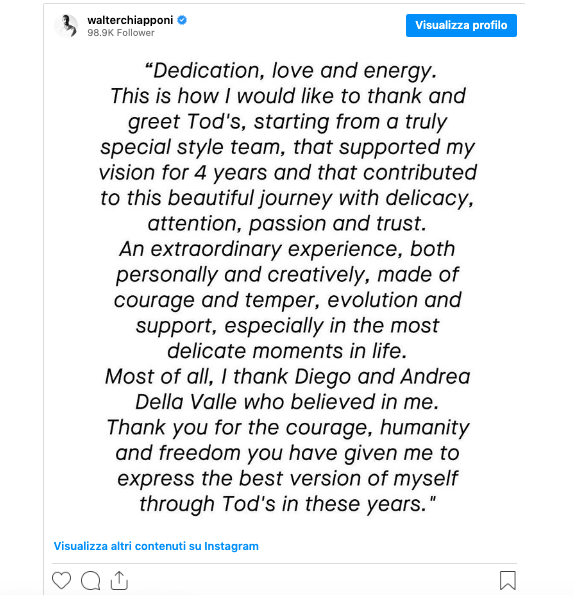Screen dimensions: 574x595
Task: Click the line "Most of all, I thank Diego and Andrea"
Action: point(288,376)
